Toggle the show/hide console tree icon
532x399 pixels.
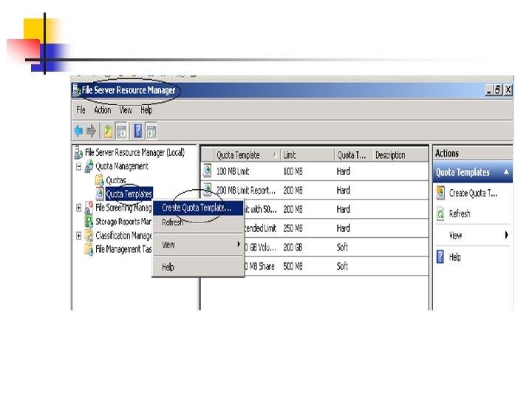[x=121, y=131]
